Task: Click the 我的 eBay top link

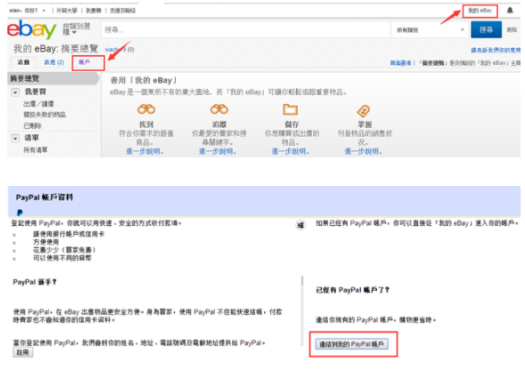Action: point(480,11)
